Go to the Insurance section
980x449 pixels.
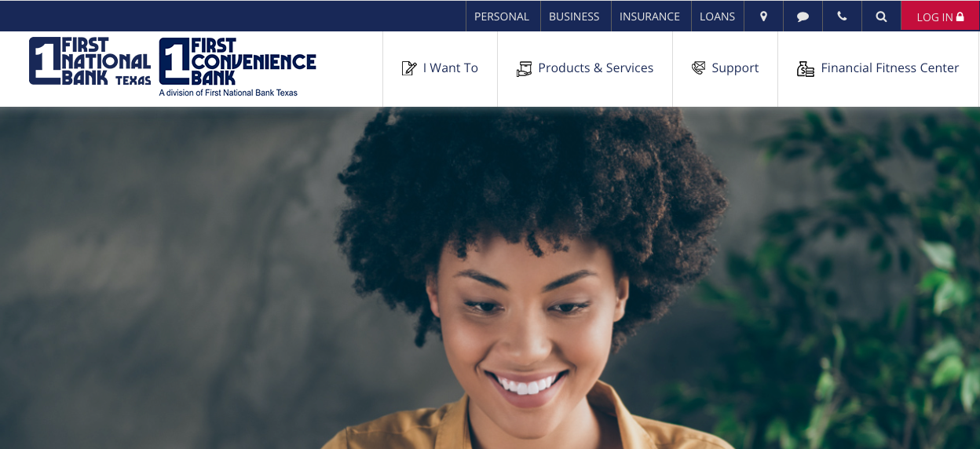(x=649, y=16)
